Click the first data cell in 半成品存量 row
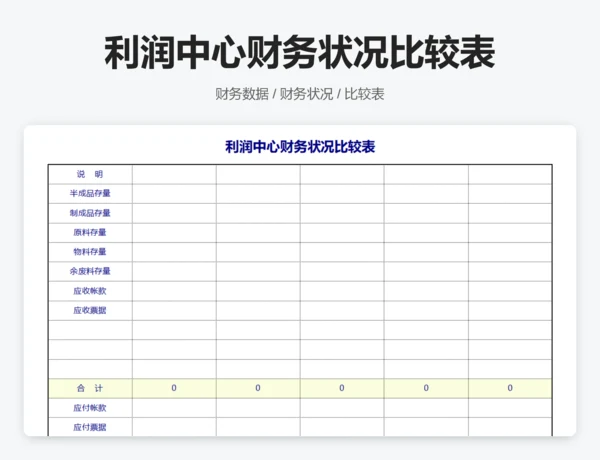Image resolution: width=600 pixels, height=460 pixels. click(x=174, y=193)
